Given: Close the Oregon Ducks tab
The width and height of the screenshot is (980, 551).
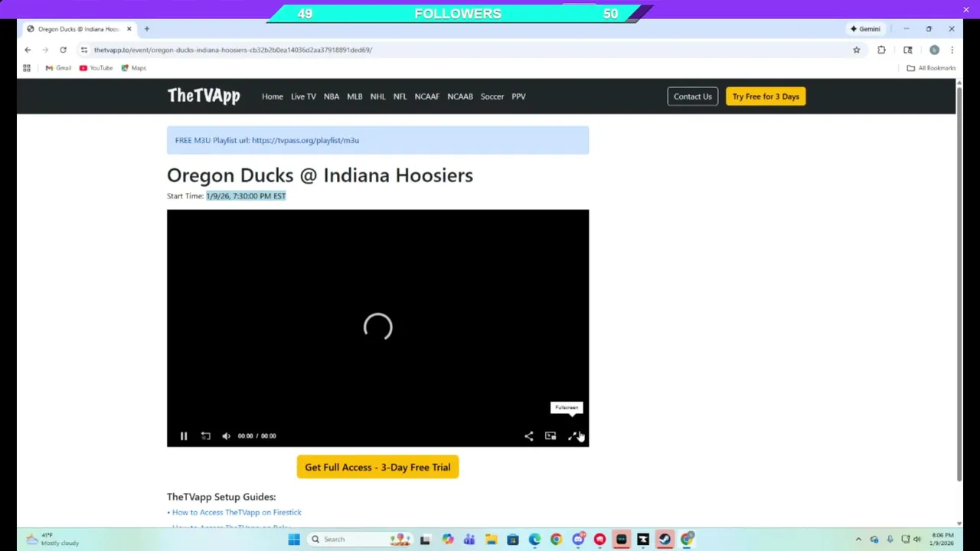Looking at the screenshot, I should (129, 29).
